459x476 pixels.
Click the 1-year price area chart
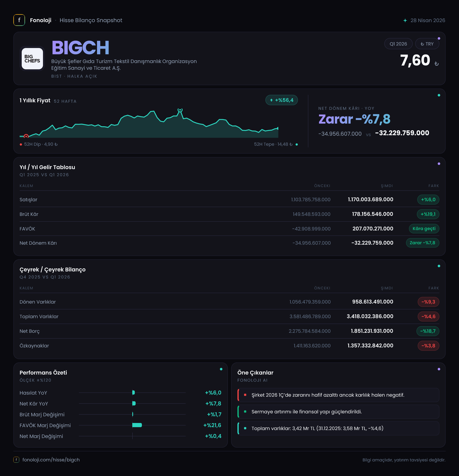149,124
